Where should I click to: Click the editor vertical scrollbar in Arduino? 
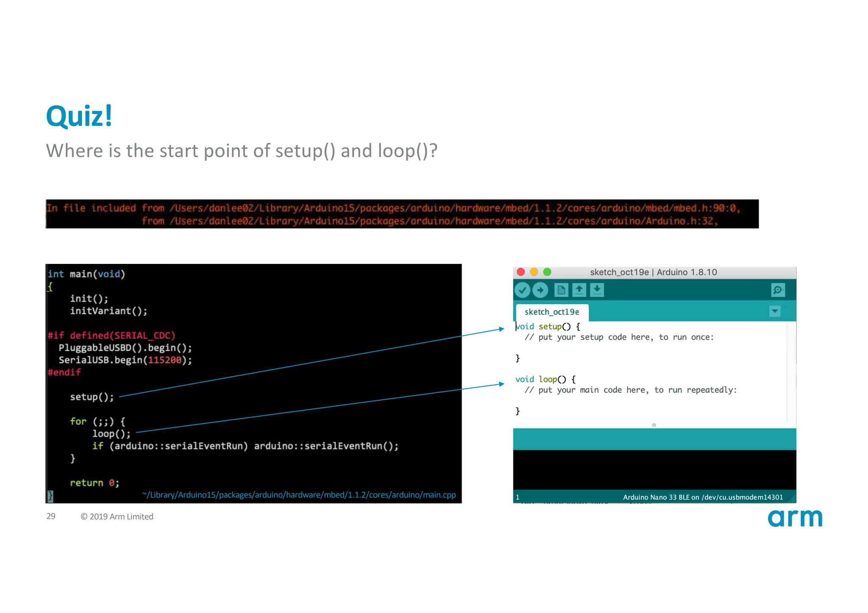click(x=791, y=372)
